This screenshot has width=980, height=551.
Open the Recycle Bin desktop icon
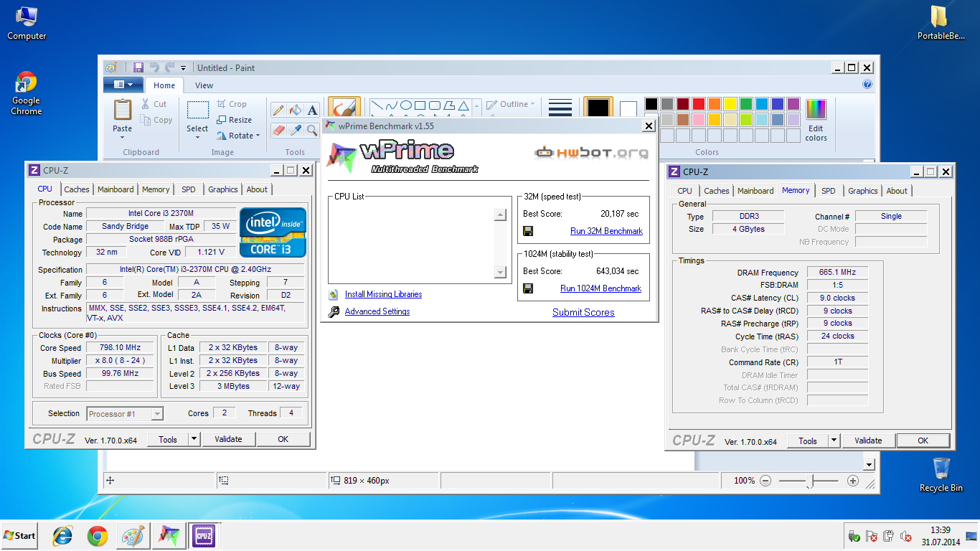click(941, 474)
